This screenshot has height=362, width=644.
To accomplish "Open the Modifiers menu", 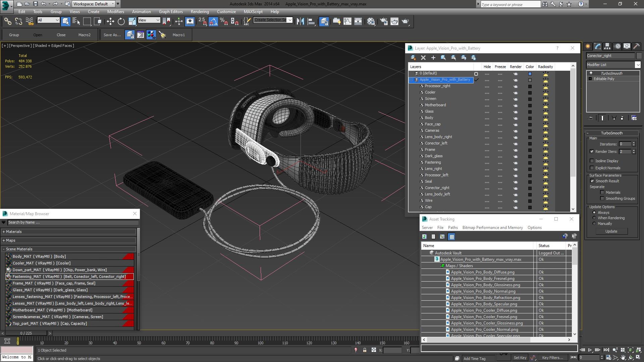I will click(116, 12).
